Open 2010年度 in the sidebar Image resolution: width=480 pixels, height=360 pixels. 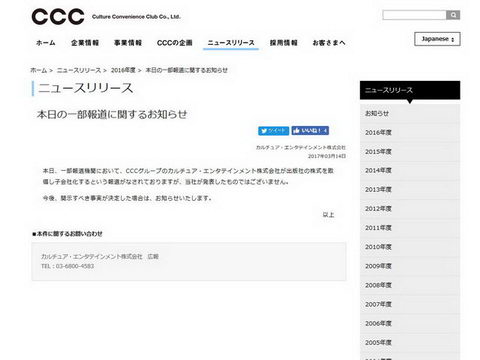[410, 247]
